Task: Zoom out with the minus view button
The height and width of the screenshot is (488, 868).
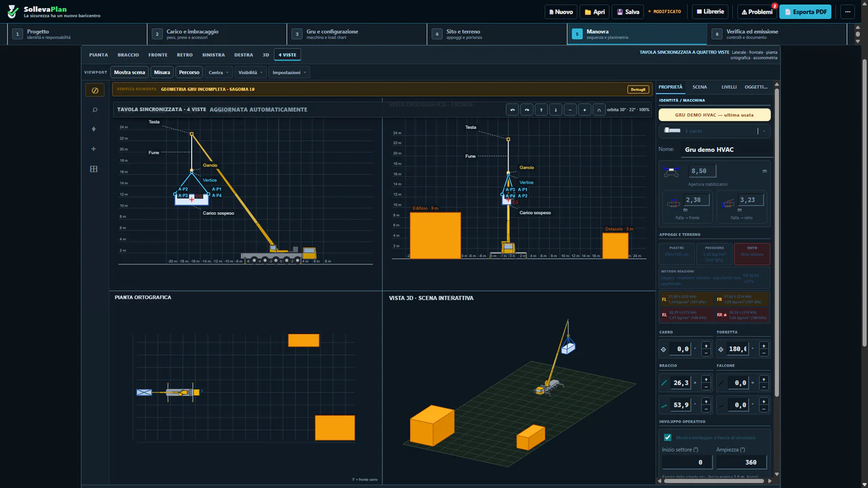Action: coord(570,110)
